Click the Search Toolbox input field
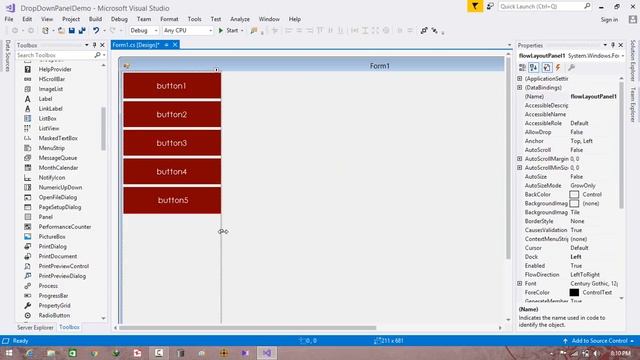The width and height of the screenshot is (640, 360). 55,55
